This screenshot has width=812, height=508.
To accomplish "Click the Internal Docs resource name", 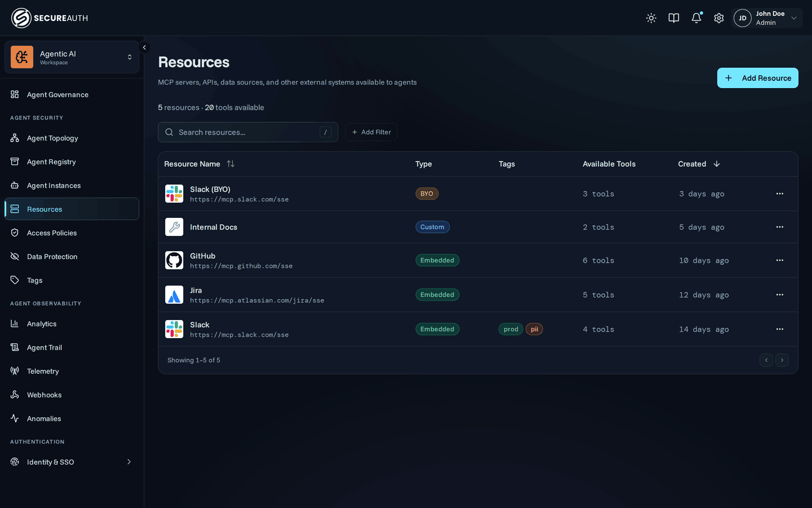I will point(214,227).
